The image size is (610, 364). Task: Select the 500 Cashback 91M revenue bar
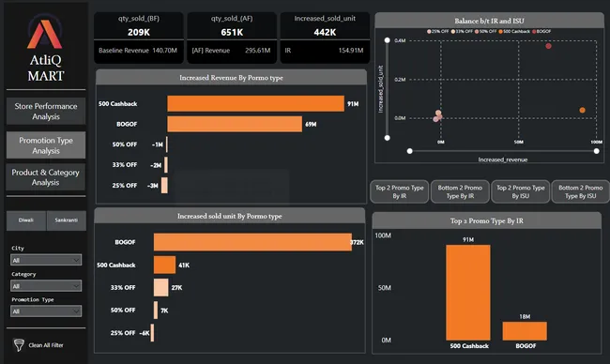point(255,103)
